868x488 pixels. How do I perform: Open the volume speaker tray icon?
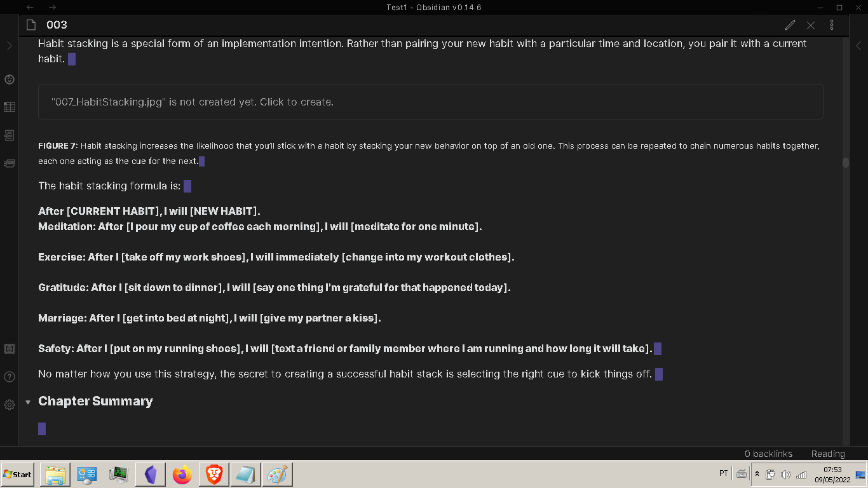[785, 474]
